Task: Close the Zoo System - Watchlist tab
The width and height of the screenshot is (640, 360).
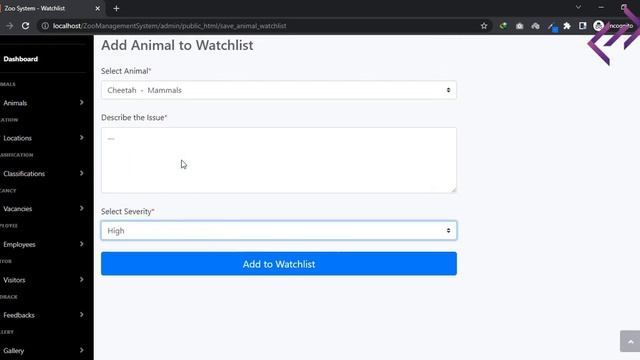Action: point(98,8)
